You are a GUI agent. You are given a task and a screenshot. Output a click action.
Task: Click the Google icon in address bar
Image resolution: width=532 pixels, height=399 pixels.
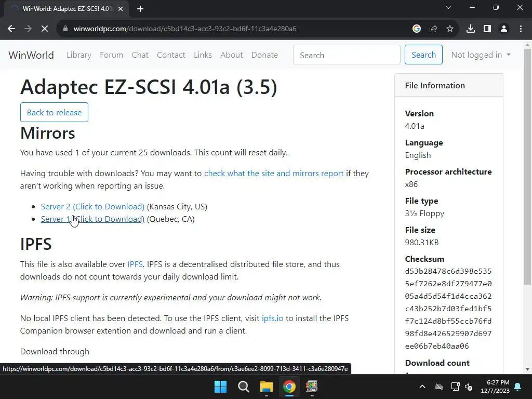point(417,29)
